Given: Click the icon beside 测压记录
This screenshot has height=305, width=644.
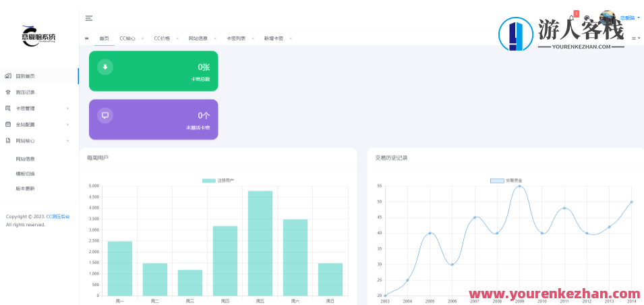Looking at the screenshot, I should 8,92.
